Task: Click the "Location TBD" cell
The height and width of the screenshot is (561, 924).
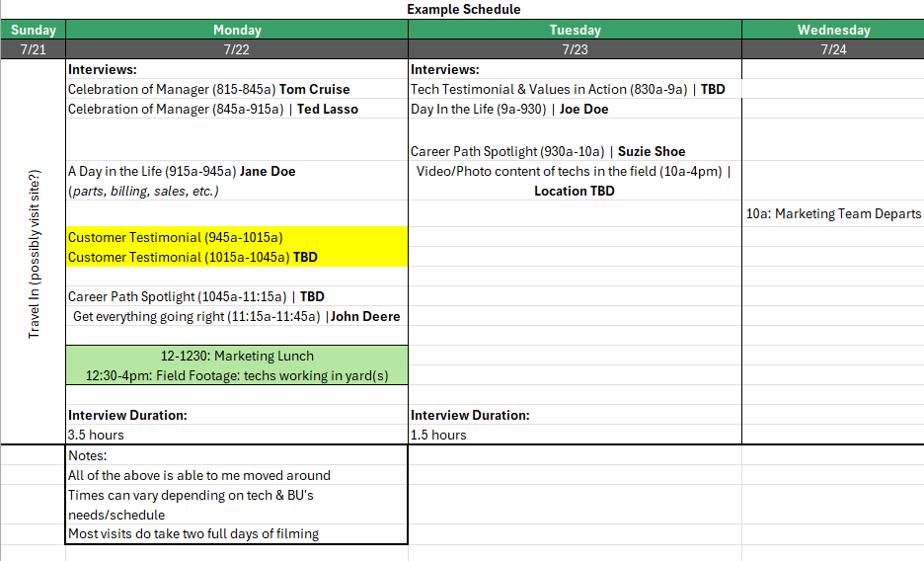Action: (x=575, y=191)
